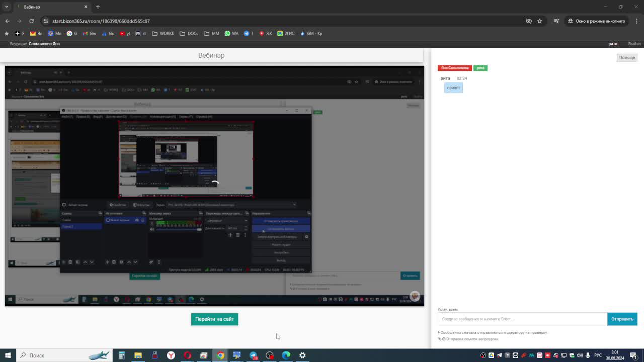Click the Кому: всем recipient label
The image size is (644, 362).
(x=448, y=309)
